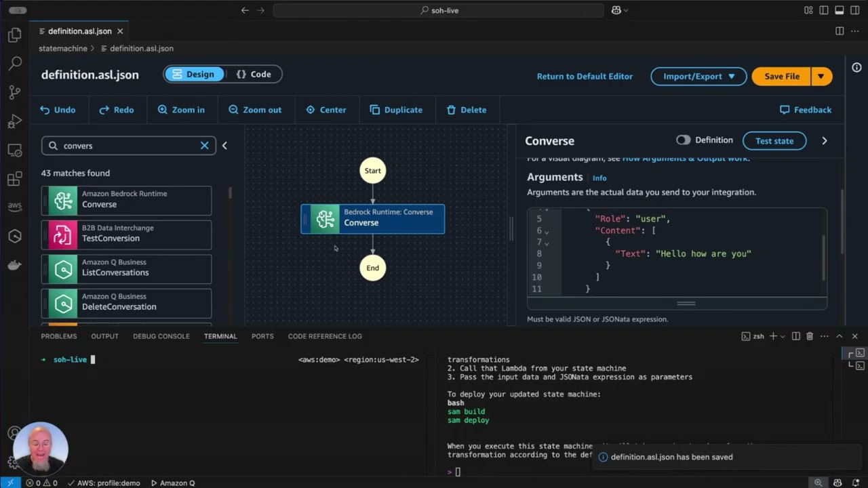The image size is (868, 488).
Task: Switch to the OUTPUT tab
Action: tap(105, 336)
